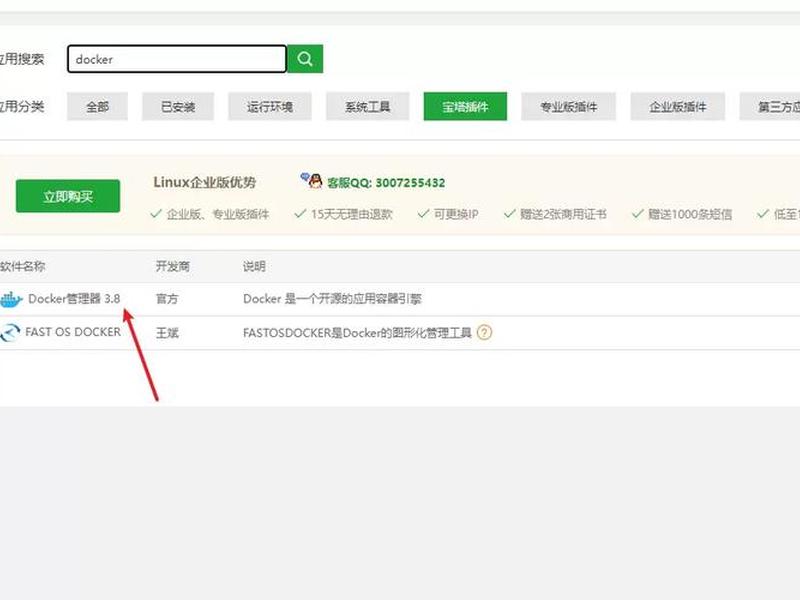Image resolution: width=800 pixels, height=600 pixels.
Task: Select the 全部 category tab
Action: (x=97, y=107)
